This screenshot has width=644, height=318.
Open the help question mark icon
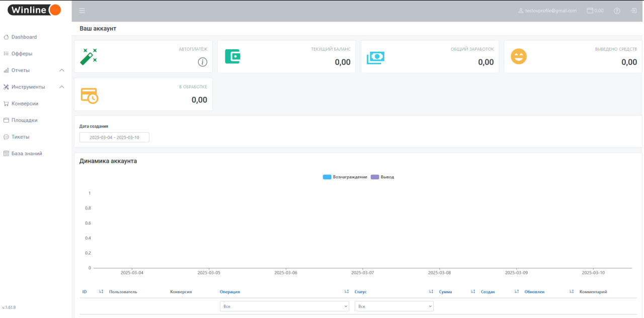[x=617, y=11]
